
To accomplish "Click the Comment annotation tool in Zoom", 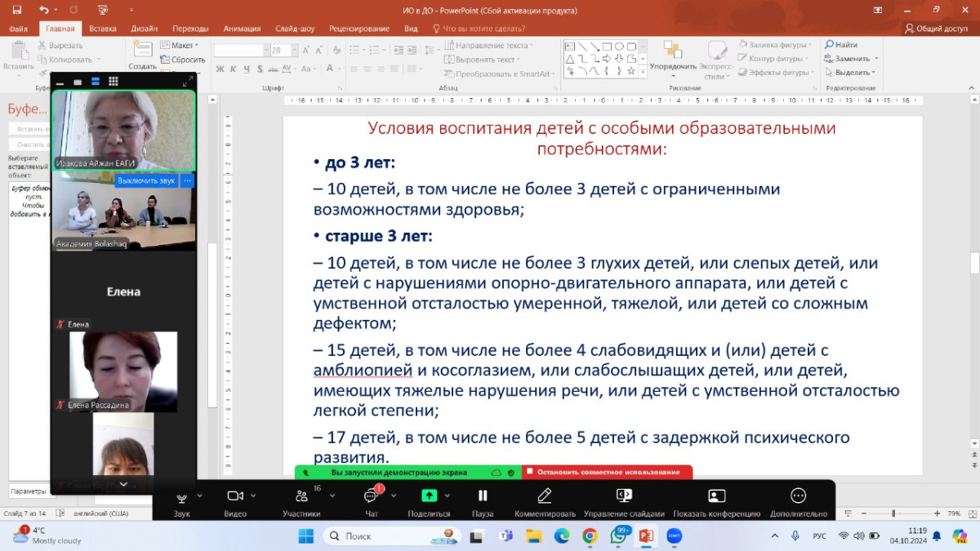I will pyautogui.click(x=545, y=496).
